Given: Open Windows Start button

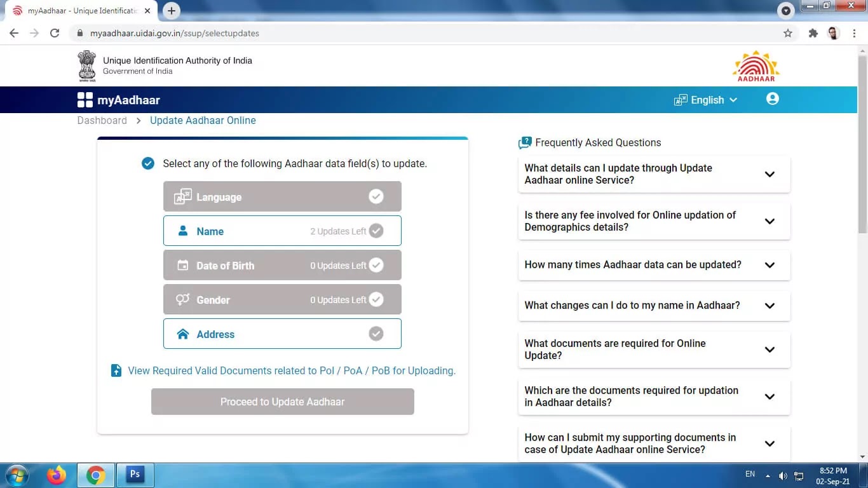Looking at the screenshot, I should point(17,475).
